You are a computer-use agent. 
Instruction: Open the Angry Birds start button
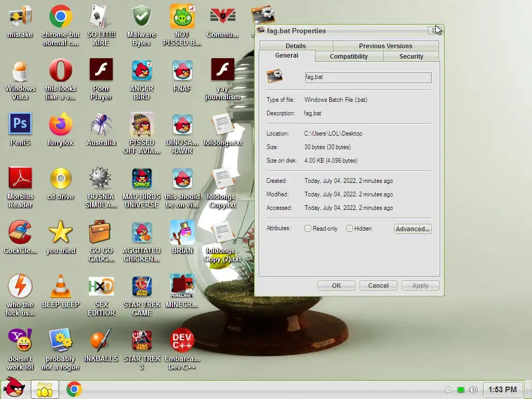(14, 388)
